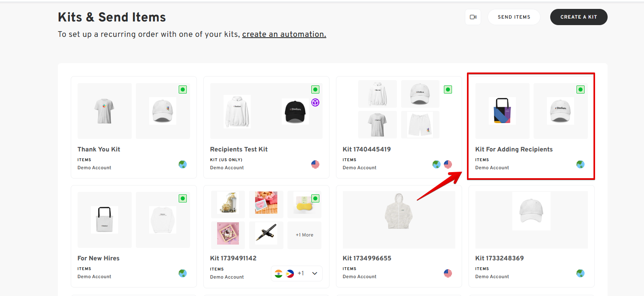
Task: Click the globe icon on Thank You Kit
Action: (x=183, y=164)
